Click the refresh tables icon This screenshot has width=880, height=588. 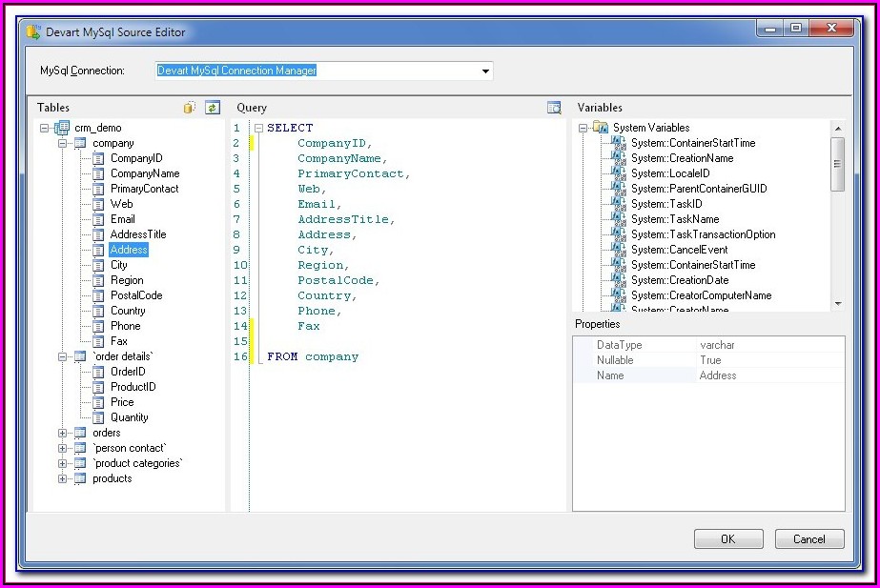(x=213, y=108)
